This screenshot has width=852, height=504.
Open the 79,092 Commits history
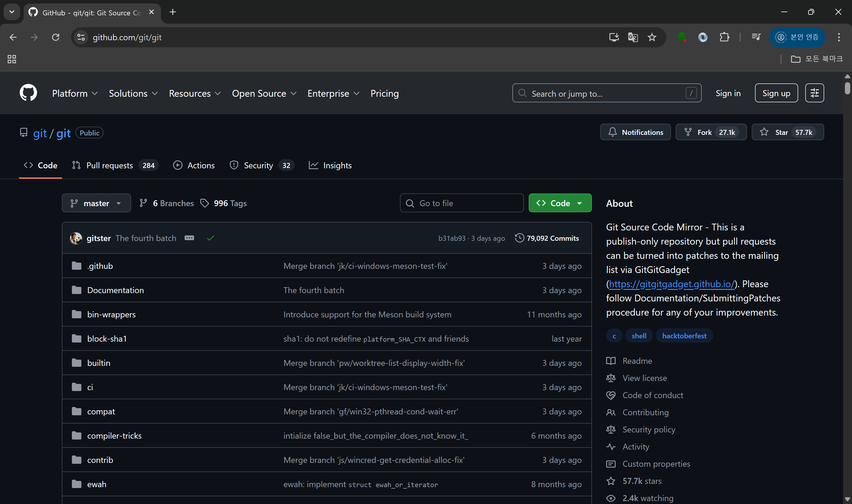[x=547, y=238]
